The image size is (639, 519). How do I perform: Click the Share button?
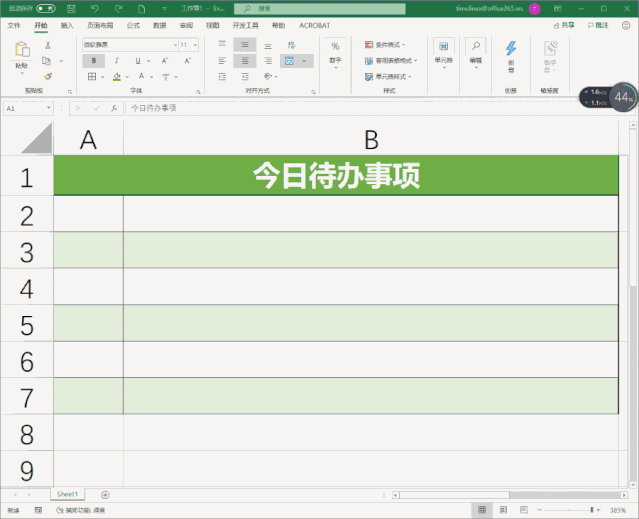564,25
